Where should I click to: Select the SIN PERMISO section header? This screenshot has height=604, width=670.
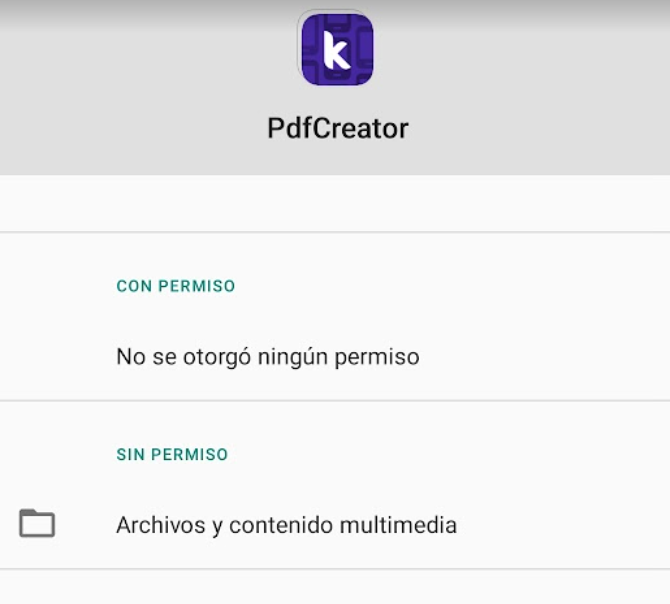[x=172, y=454]
